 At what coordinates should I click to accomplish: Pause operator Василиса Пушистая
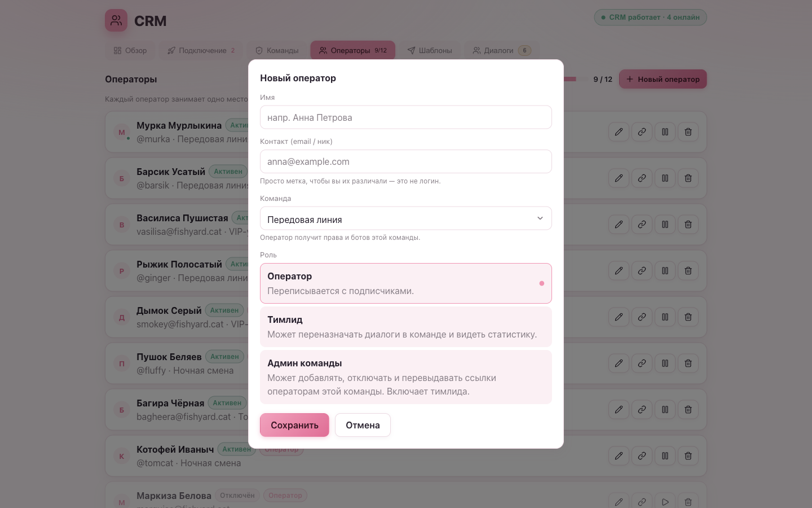click(x=665, y=225)
